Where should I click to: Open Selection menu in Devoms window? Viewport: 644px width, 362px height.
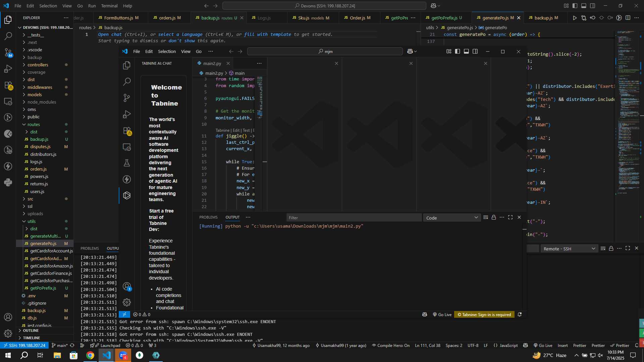[48, 6]
